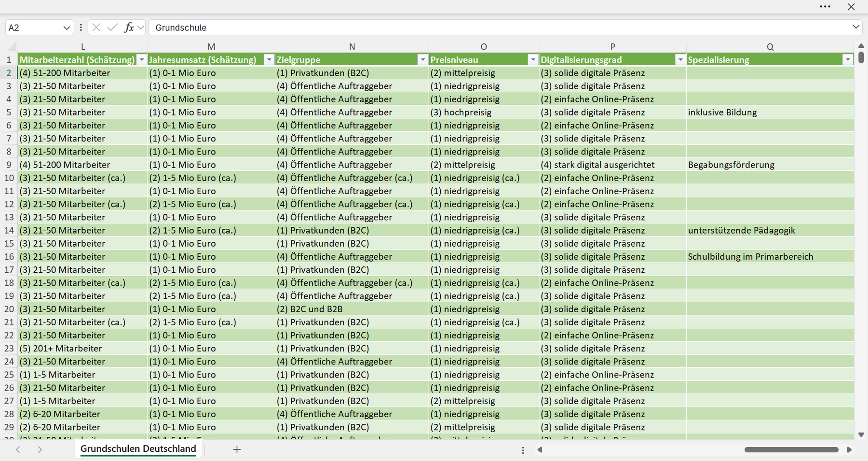The height and width of the screenshot is (461, 868).
Task: Click the insert function fx icon
Action: pos(129,28)
